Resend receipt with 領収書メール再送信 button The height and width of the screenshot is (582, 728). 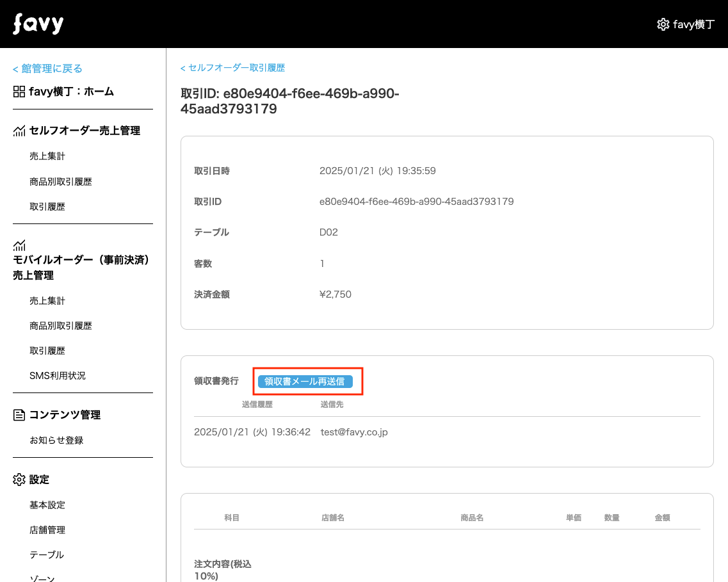[305, 382]
